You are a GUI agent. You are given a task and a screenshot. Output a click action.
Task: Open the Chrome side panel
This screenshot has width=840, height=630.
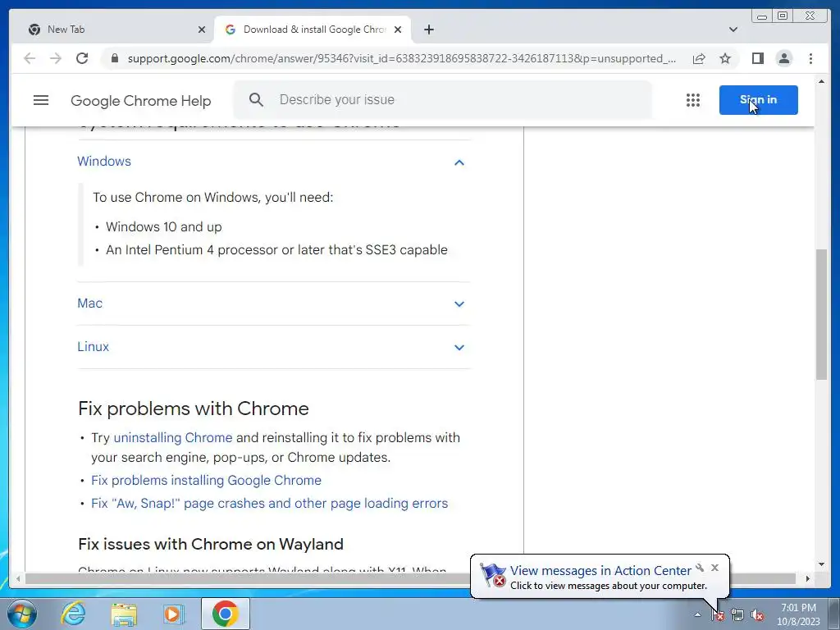(757, 58)
